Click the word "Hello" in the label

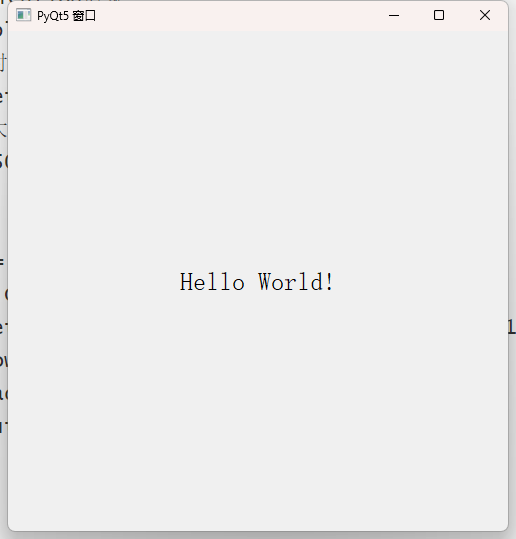[x=212, y=282]
